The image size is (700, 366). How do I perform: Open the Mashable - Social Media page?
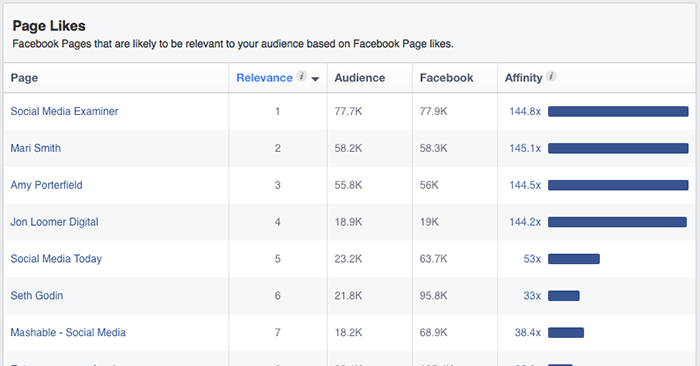tap(68, 333)
